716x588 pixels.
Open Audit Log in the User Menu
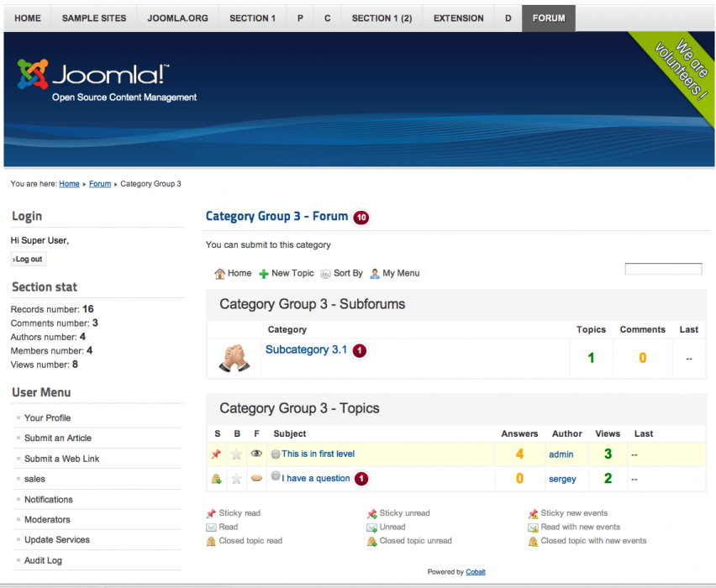pyautogui.click(x=43, y=560)
